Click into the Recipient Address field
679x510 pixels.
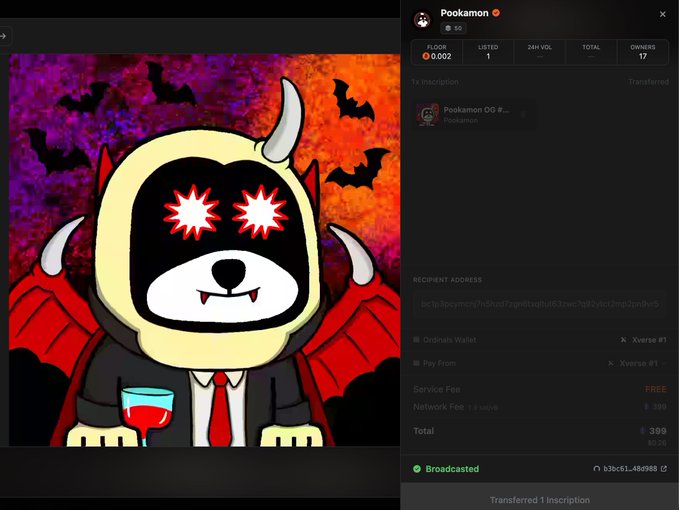[540, 304]
